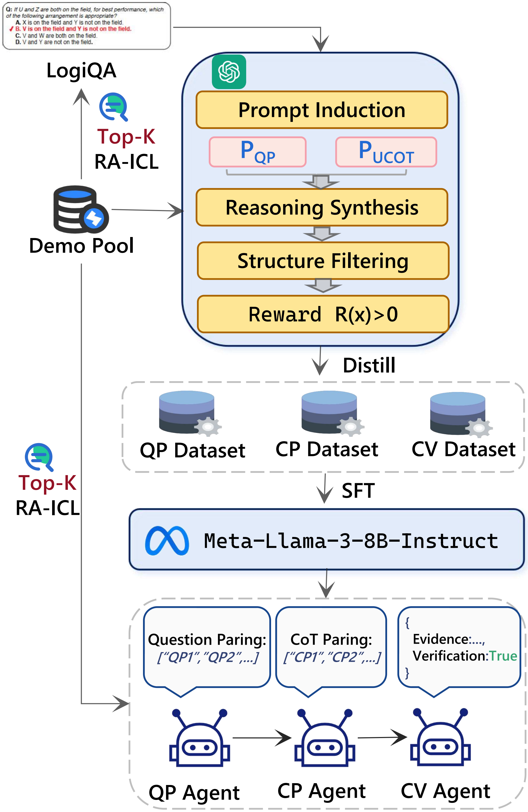Screen dimensions: 528x812
Task: Click the LogiQA question example thumbnail
Action: 86,26
